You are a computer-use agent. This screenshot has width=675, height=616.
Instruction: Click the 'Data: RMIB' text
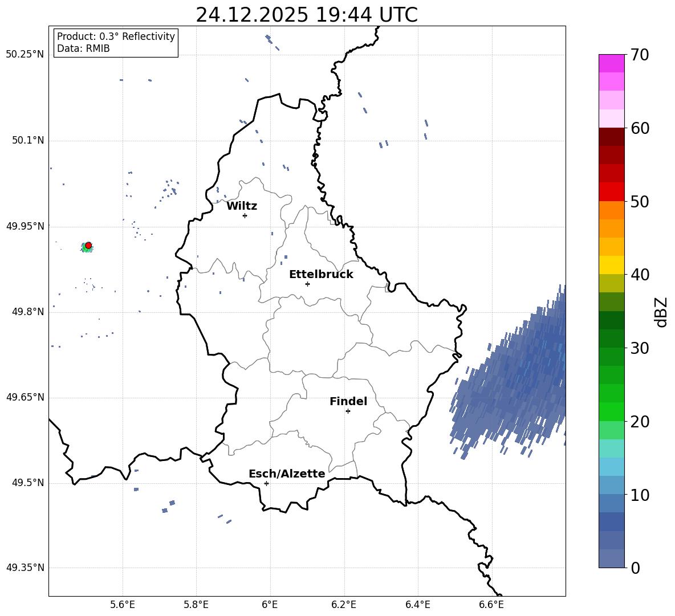coord(83,48)
